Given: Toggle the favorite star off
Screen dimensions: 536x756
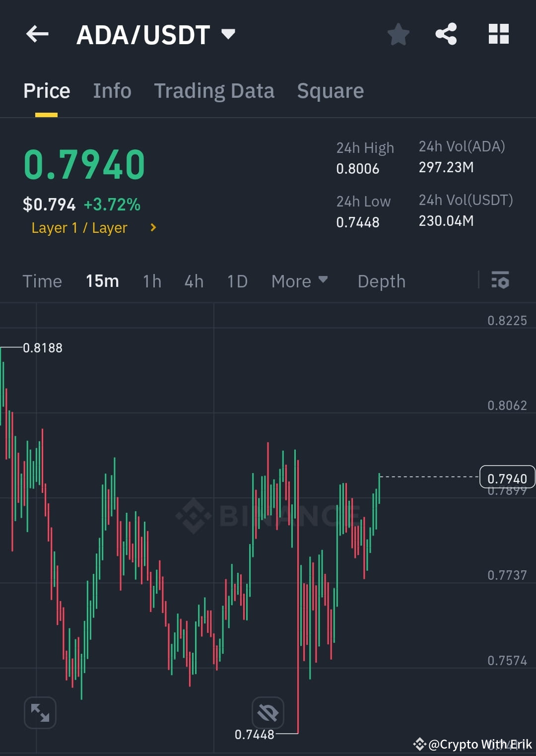Looking at the screenshot, I should pos(398,34).
